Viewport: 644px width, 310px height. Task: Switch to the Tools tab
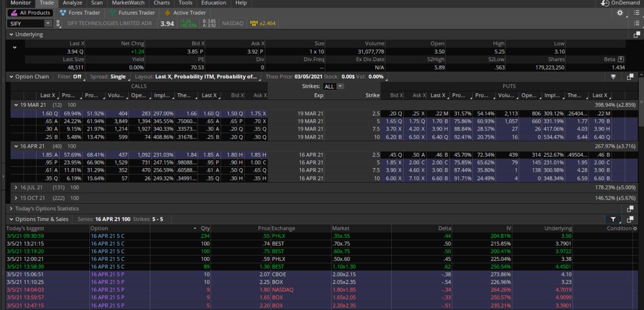[186, 3]
